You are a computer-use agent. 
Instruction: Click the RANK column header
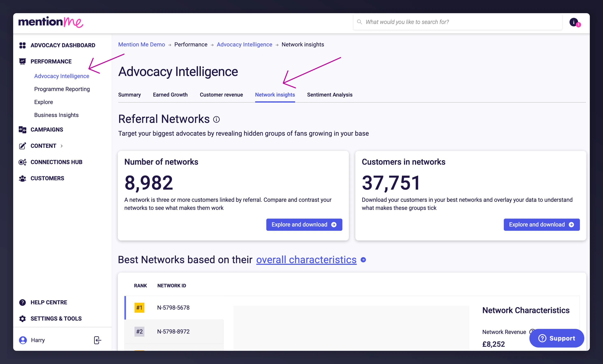140,286
